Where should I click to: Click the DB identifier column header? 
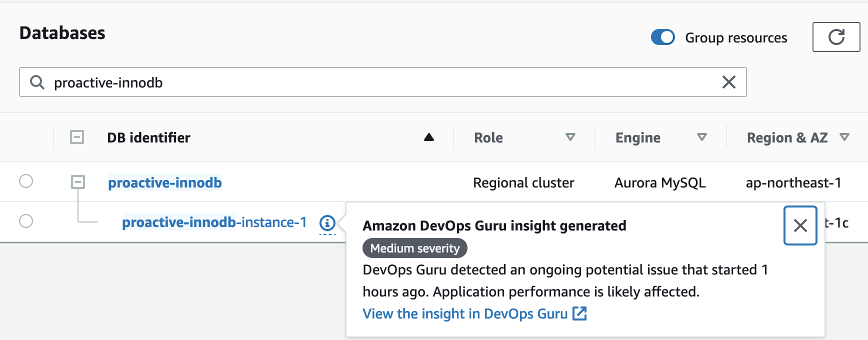[148, 137]
